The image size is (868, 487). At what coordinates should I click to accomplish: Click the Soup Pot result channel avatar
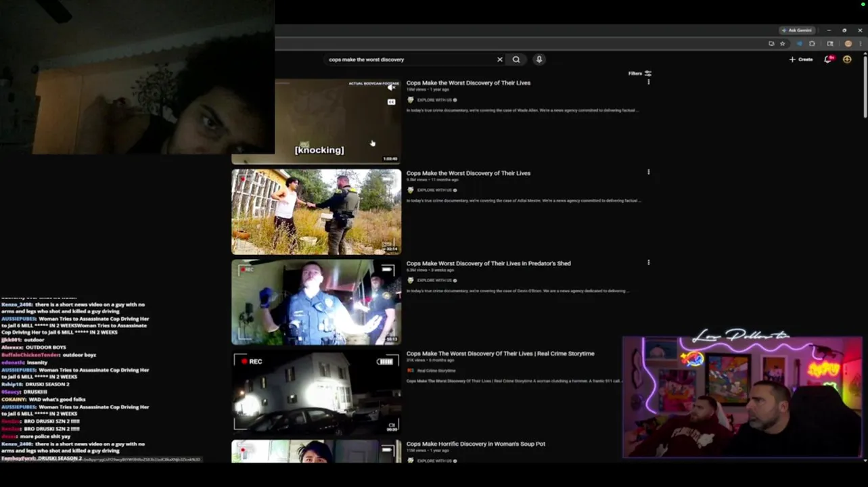pos(410,461)
